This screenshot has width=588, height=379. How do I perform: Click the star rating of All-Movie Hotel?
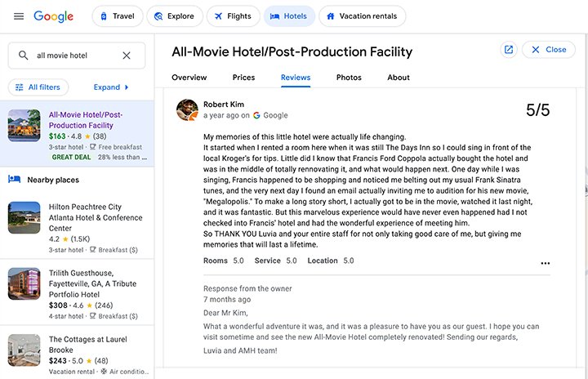coord(87,136)
